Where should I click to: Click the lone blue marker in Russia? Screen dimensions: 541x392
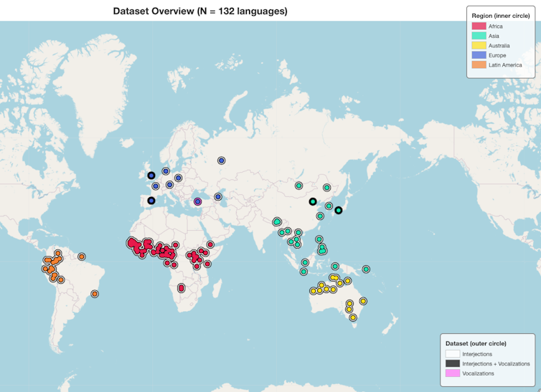[x=222, y=161]
